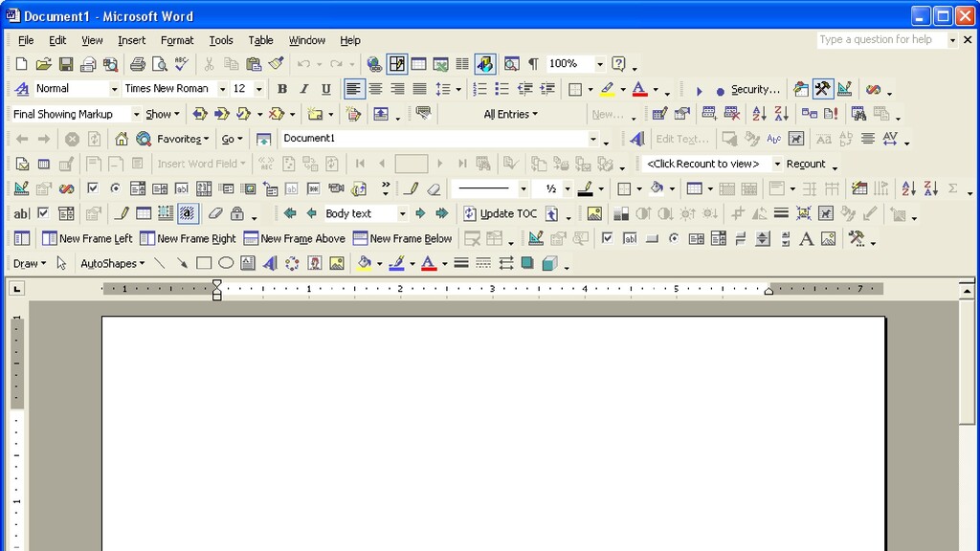Click the New Blank Document icon
980x551 pixels.
[21, 64]
